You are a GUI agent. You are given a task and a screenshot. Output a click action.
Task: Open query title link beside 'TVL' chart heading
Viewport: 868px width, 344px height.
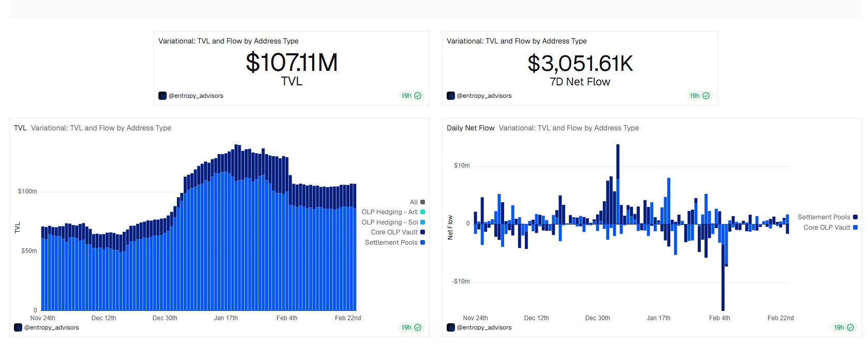(x=101, y=128)
